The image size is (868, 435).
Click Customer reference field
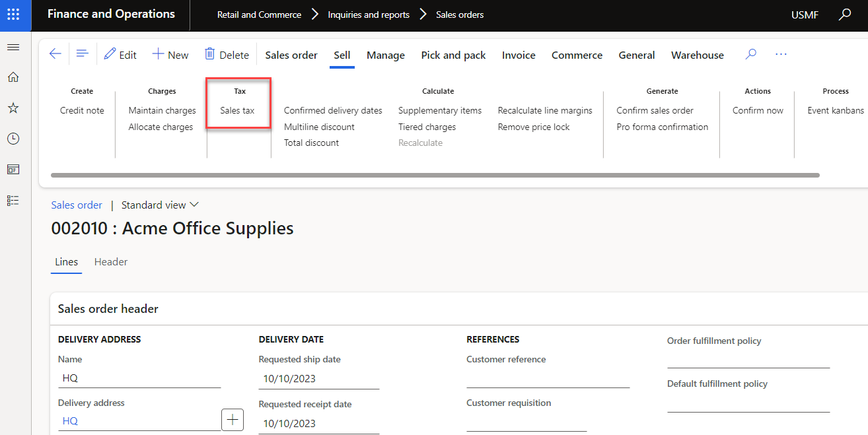(548, 378)
